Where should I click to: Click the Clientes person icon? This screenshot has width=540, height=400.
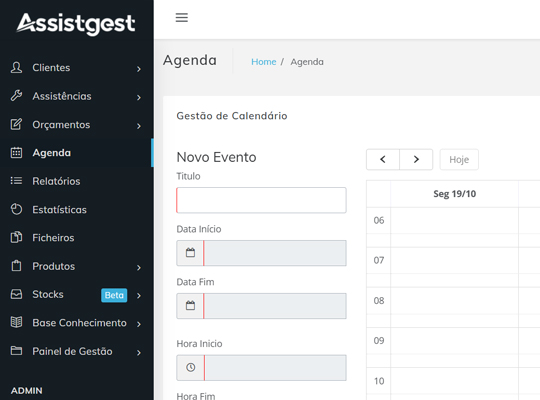point(16,68)
